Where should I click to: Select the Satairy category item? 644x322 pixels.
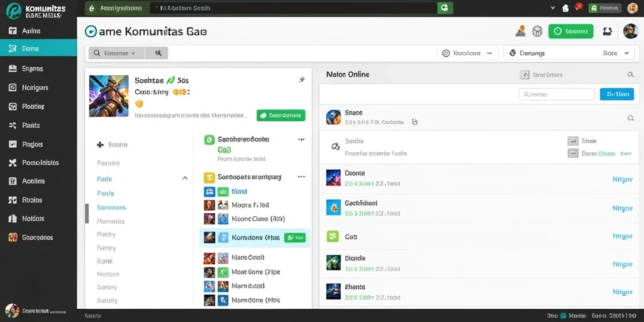(x=107, y=300)
